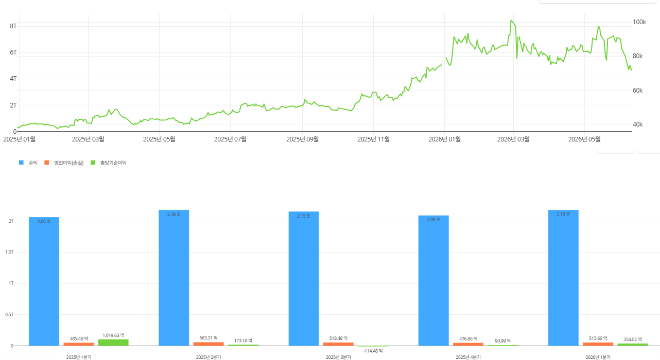
Task: Click the 100k right axis label
Action: [x=639, y=22]
